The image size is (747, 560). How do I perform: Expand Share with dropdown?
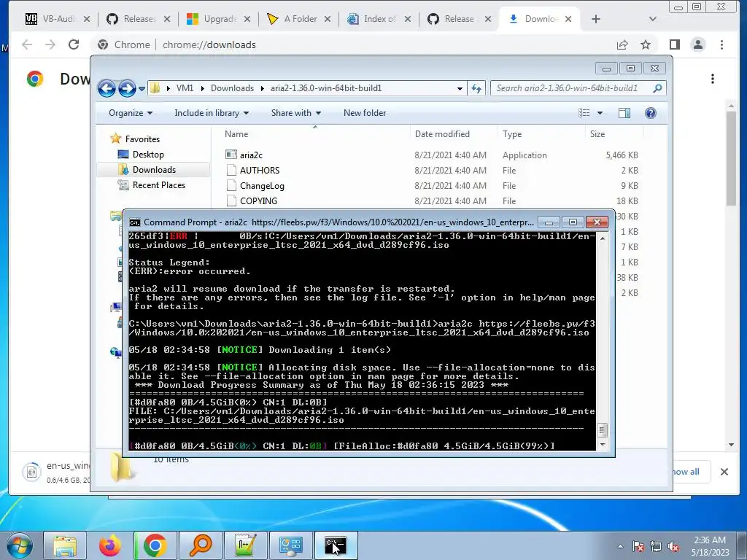click(296, 113)
